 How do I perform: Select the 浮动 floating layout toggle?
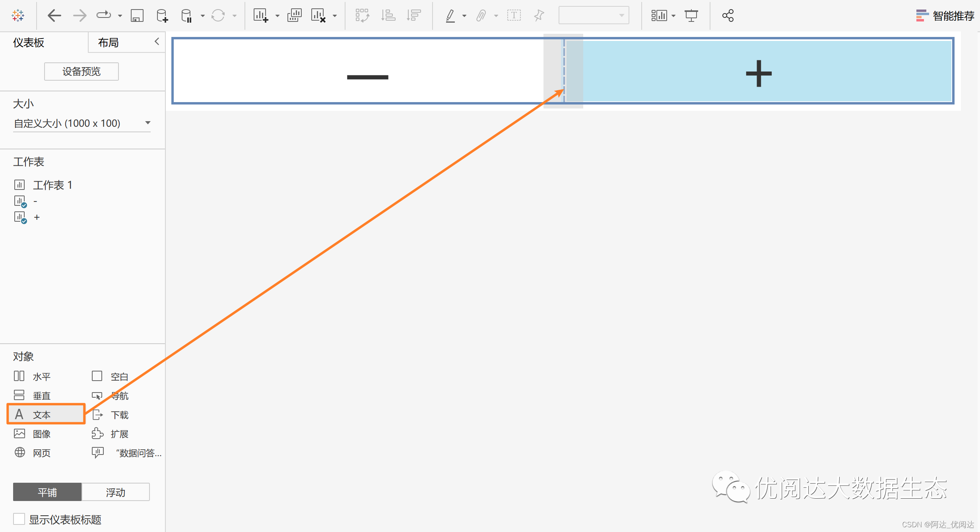coord(115,492)
